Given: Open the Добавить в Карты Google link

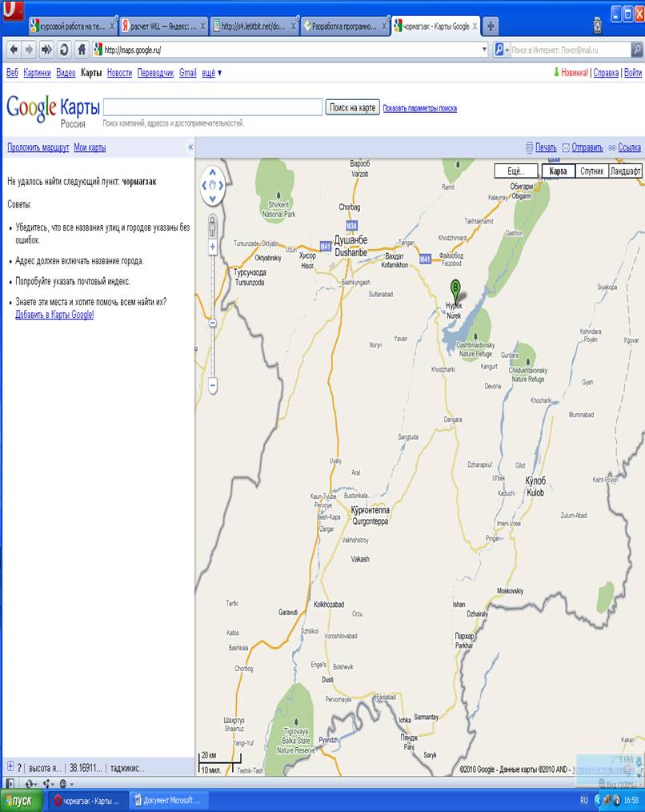Looking at the screenshot, I should point(54,315).
